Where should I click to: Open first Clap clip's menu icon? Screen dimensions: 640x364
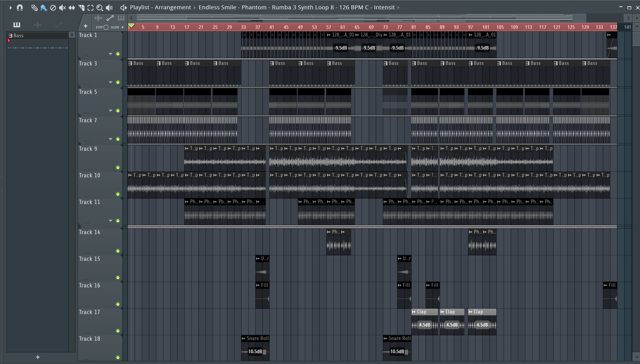click(x=414, y=312)
